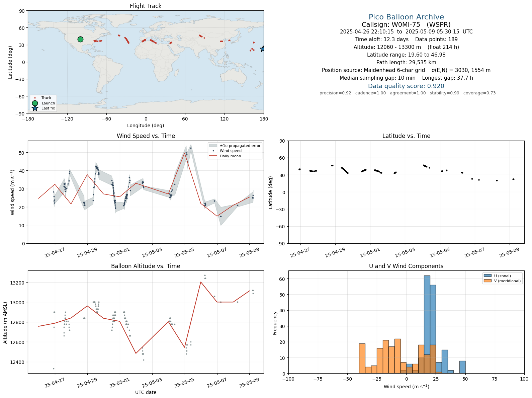
Task: Click the "Median sampling gap: 10 min" line
Action: point(406,78)
